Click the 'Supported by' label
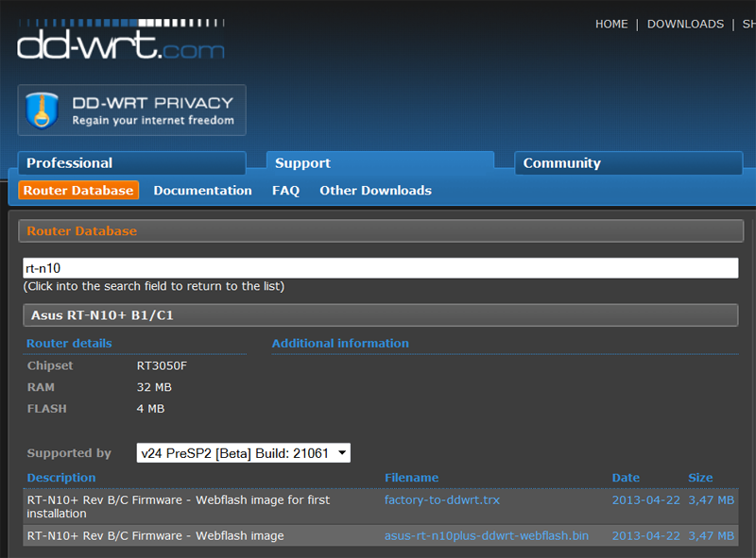756x558 pixels. point(69,453)
